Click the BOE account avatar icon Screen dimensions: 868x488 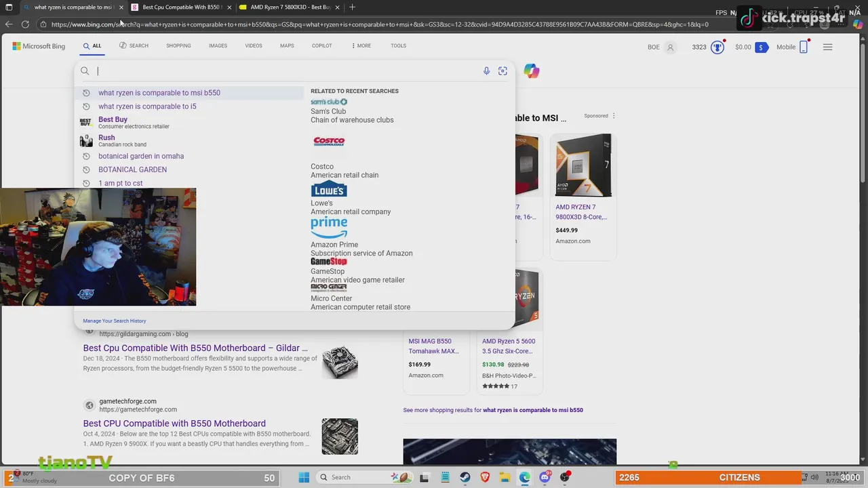[671, 47]
